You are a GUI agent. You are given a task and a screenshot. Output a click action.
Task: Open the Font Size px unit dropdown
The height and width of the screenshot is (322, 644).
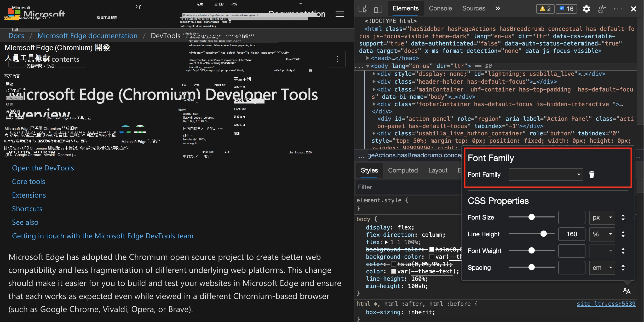pos(602,217)
